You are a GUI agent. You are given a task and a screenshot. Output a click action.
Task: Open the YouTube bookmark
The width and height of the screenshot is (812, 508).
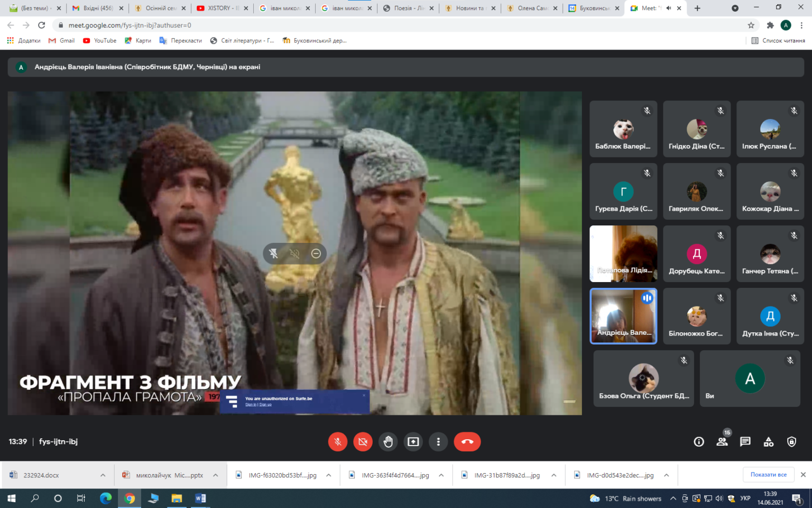tap(99, 40)
